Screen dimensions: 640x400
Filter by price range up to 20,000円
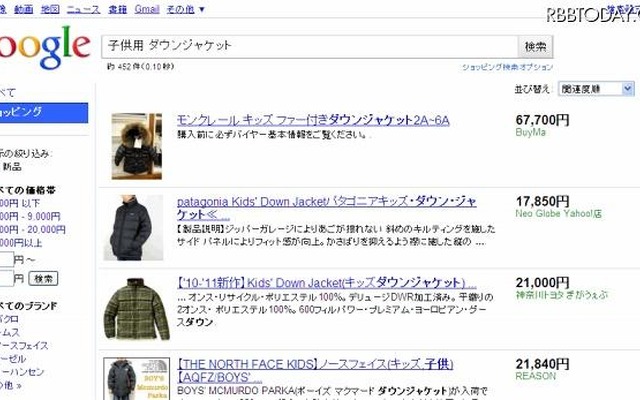pyautogui.click(x=33, y=229)
